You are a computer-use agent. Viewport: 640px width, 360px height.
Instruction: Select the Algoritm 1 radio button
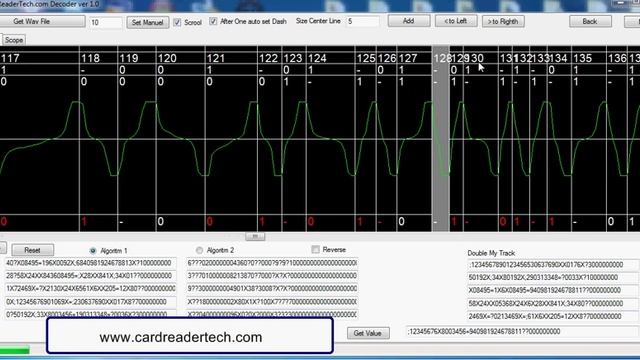(93, 250)
